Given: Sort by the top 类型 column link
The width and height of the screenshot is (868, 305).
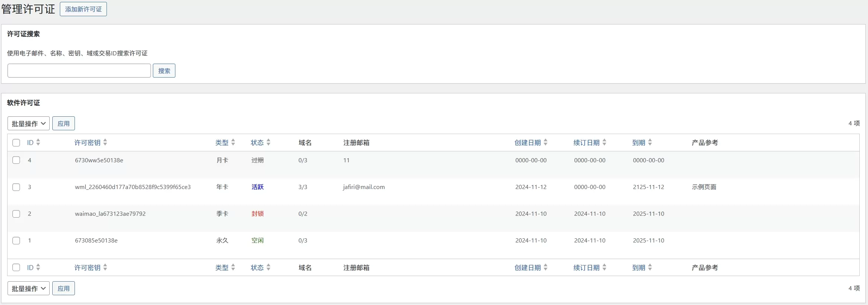Looking at the screenshot, I should 222,143.
